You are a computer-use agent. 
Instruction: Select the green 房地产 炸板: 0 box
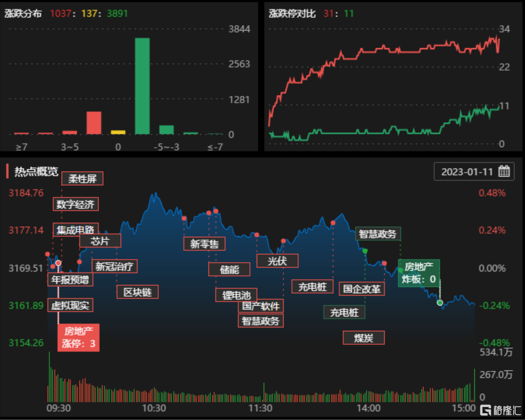(419, 273)
